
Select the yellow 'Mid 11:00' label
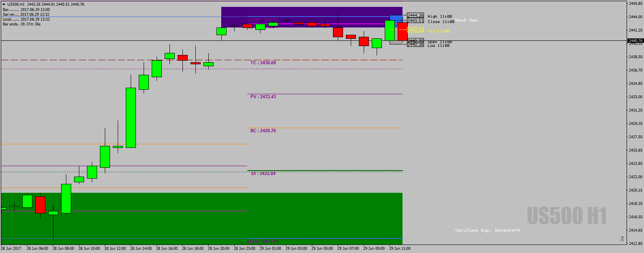tap(439, 31)
